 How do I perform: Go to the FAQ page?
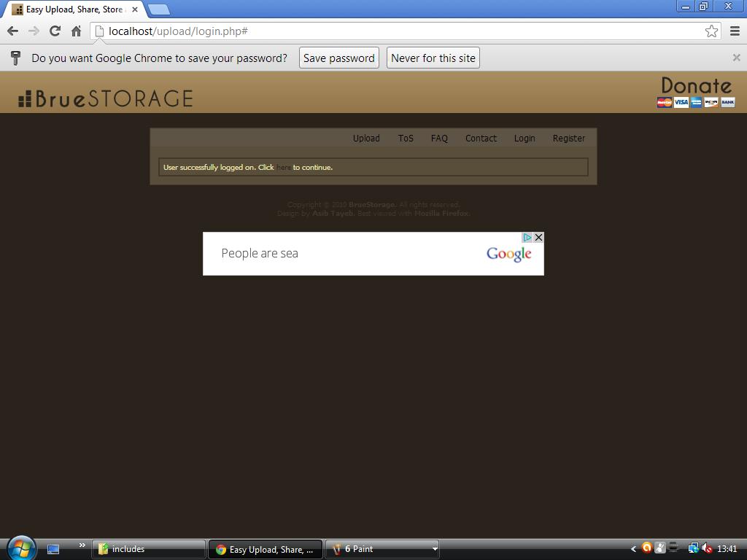439,138
